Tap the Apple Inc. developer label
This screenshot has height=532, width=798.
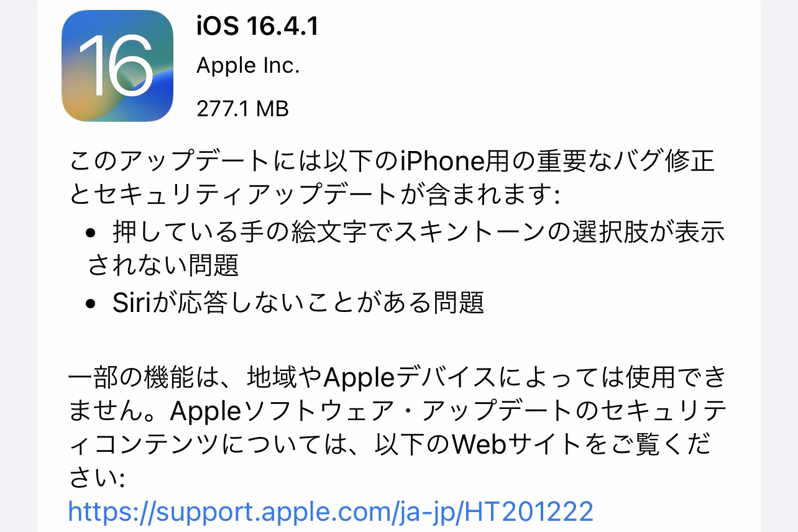(x=248, y=66)
